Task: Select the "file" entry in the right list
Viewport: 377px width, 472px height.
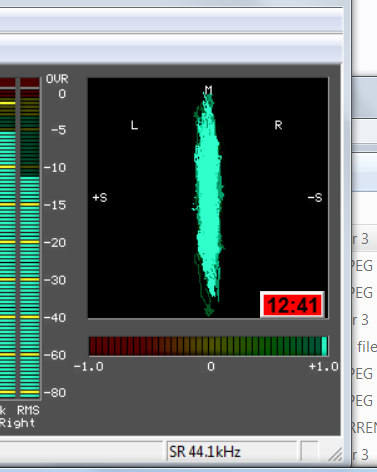Action: tap(367, 347)
